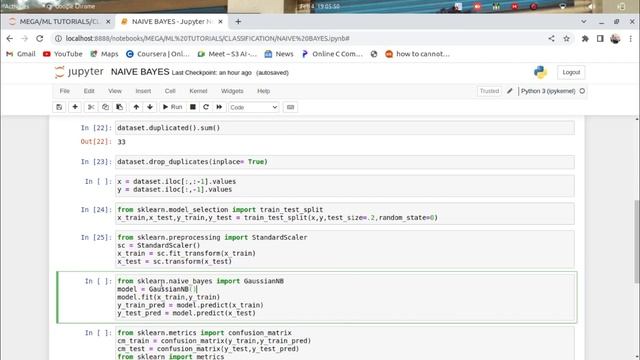Paste cells below icon
Image resolution: width=640 pixels, height=360 pixels.
coord(120,107)
